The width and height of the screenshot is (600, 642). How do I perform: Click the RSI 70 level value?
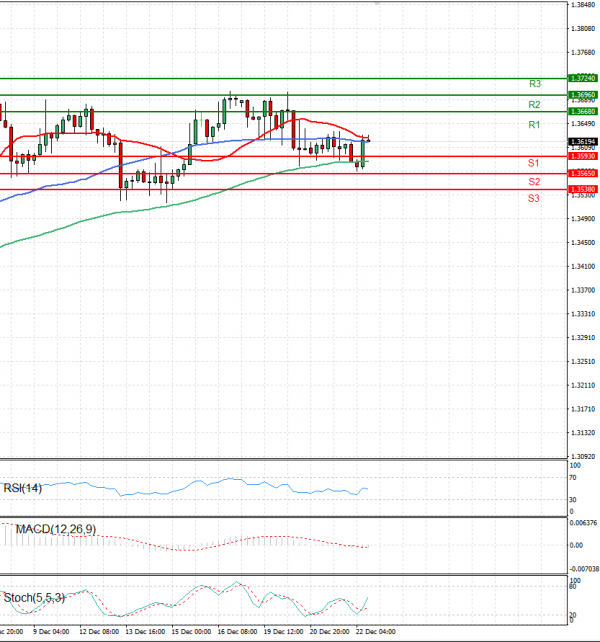[x=573, y=478]
